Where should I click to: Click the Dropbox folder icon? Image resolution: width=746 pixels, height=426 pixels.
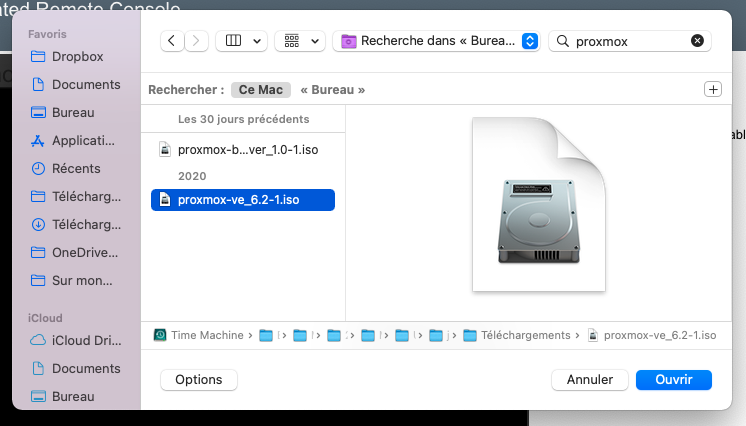tap(38, 57)
